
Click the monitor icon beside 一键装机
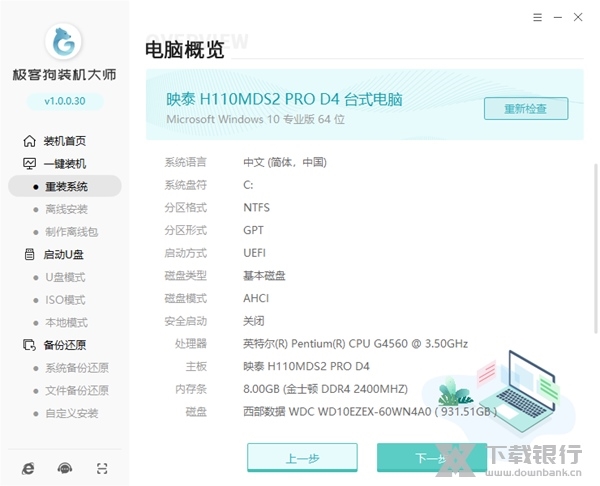(x=29, y=164)
